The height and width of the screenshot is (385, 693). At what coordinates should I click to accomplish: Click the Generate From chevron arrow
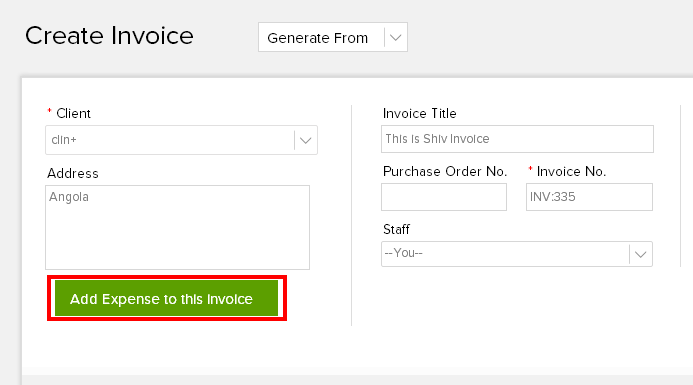tap(396, 38)
